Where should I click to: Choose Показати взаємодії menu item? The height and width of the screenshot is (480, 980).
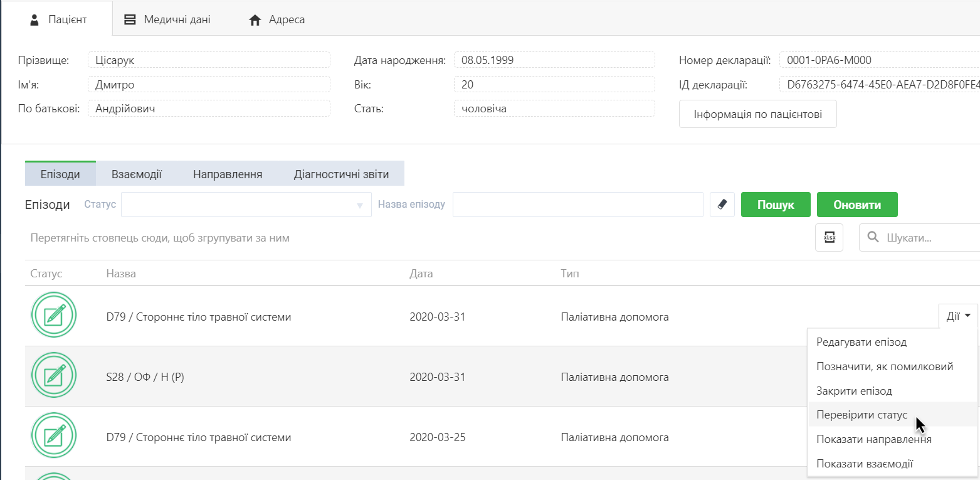tap(892, 464)
